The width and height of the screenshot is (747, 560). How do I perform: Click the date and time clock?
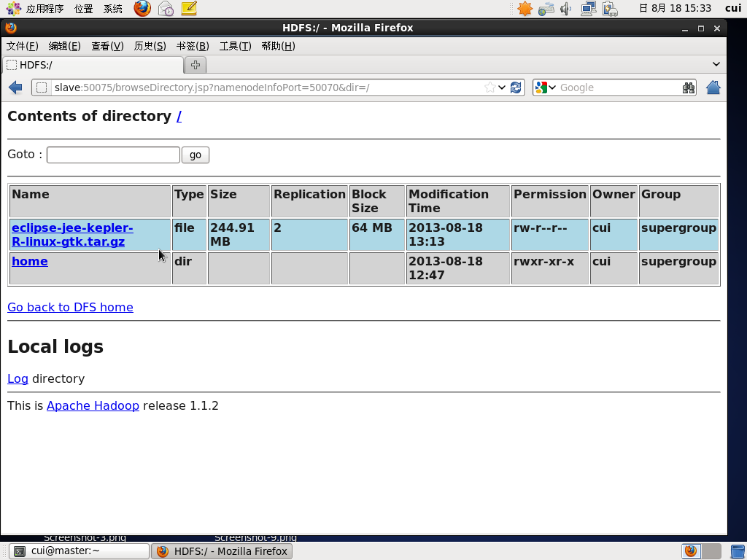675,8
